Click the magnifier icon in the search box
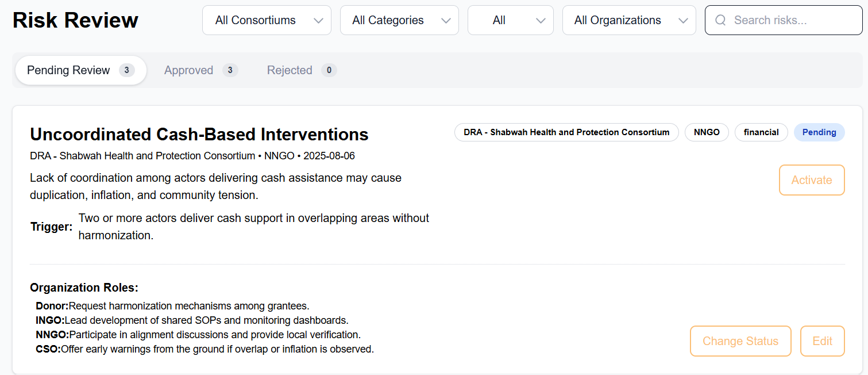This screenshot has width=868, height=375. (x=720, y=20)
